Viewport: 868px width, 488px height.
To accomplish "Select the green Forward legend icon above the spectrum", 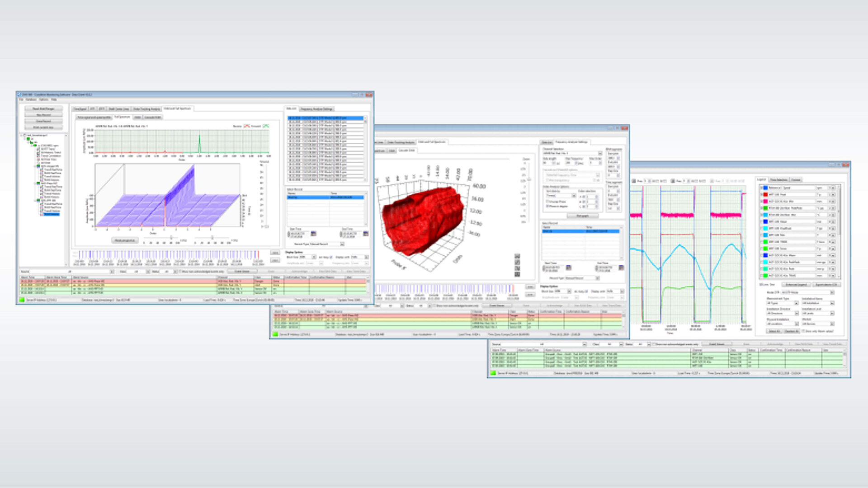I will [266, 126].
